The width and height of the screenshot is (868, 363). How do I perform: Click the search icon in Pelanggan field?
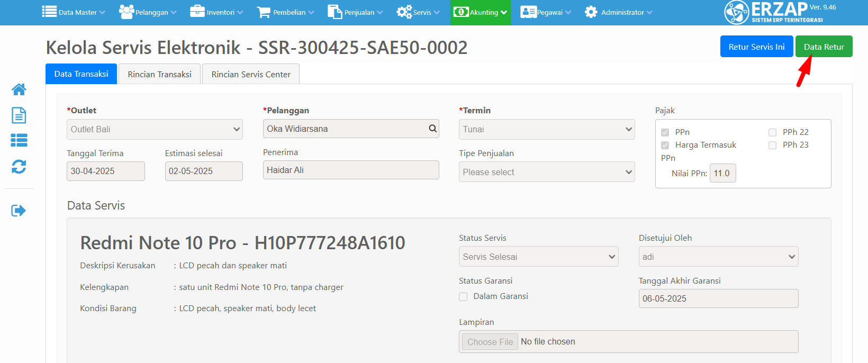pyautogui.click(x=432, y=129)
